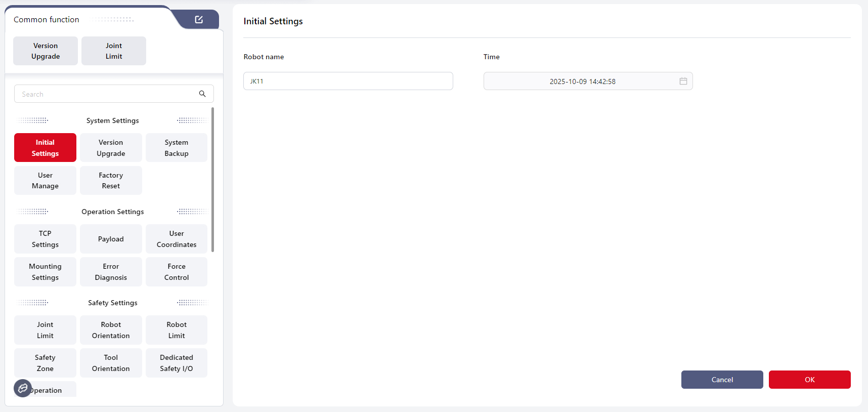This screenshot has width=868, height=412.
Task: Focus the Search text box
Action: click(106, 94)
